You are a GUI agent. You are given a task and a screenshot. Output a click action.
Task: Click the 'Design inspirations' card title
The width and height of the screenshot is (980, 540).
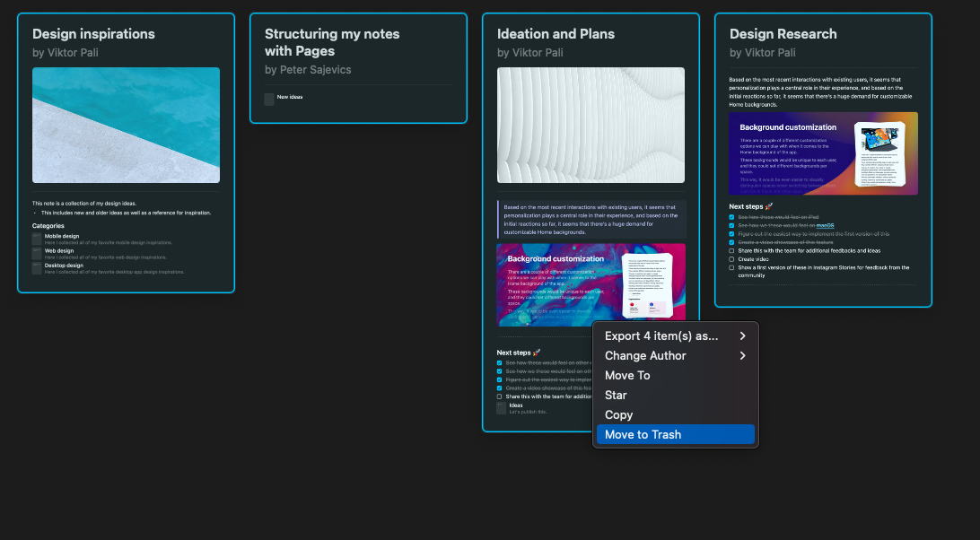[93, 34]
